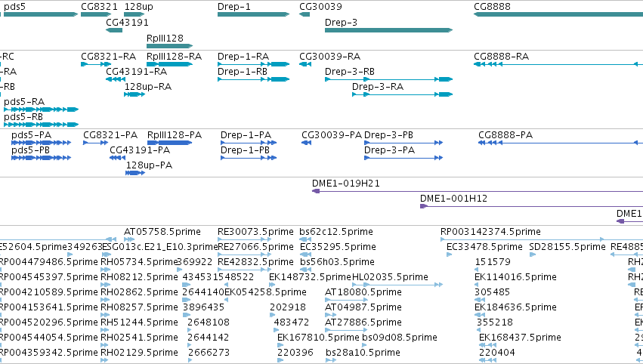
Task: Open the 128up gene feature
Action: 134,14
